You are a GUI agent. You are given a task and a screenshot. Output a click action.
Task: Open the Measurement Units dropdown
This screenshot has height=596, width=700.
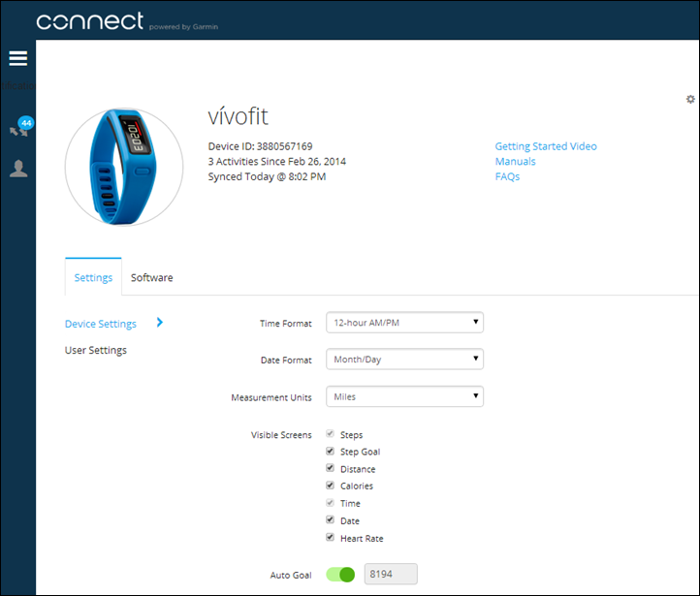click(404, 396)
